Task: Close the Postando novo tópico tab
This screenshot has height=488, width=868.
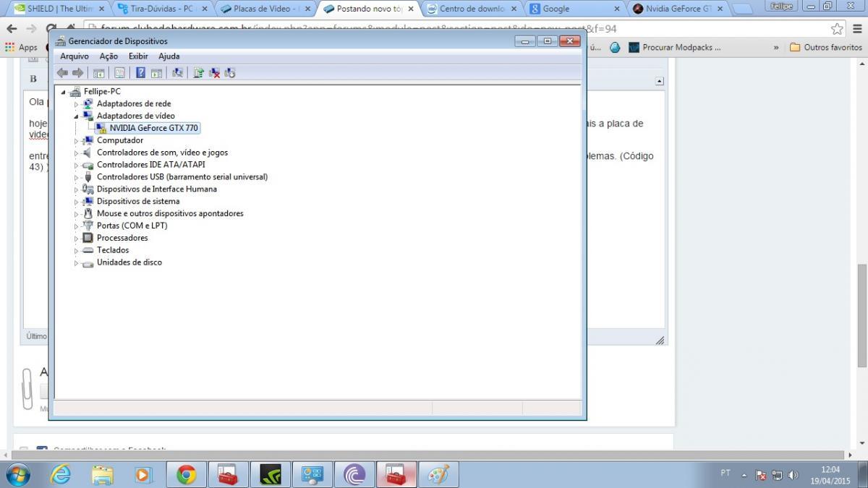Action: pyautogui.click(x=410, y=9)
